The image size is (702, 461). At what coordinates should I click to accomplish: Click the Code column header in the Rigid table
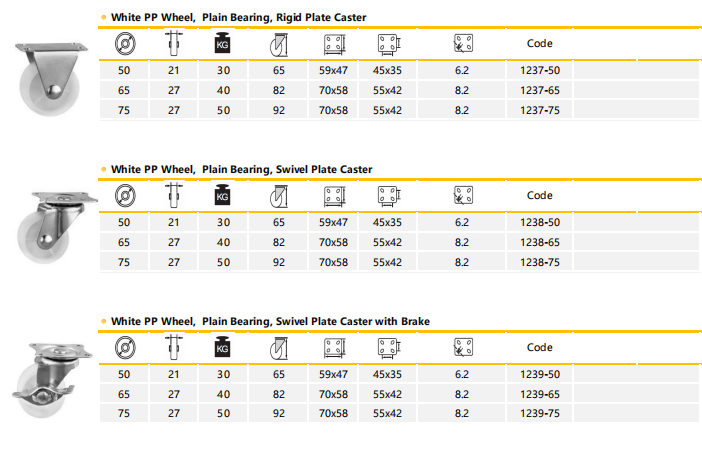tap(539, 44)
